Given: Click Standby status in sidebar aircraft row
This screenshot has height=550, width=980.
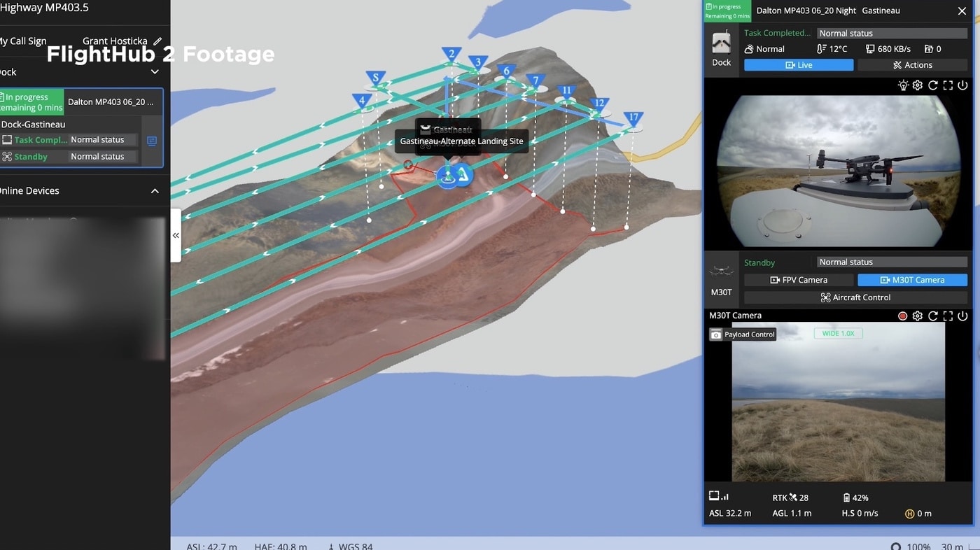Looking at the screenshot, I should pos(31,157).
